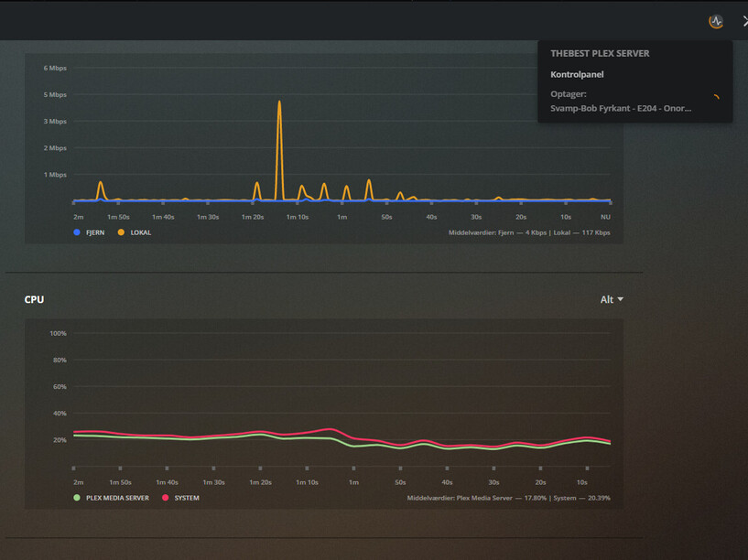Screen dimensions: 748x560
Task: Click the 10s label on CPU chart
Action: tap(582, 482)
